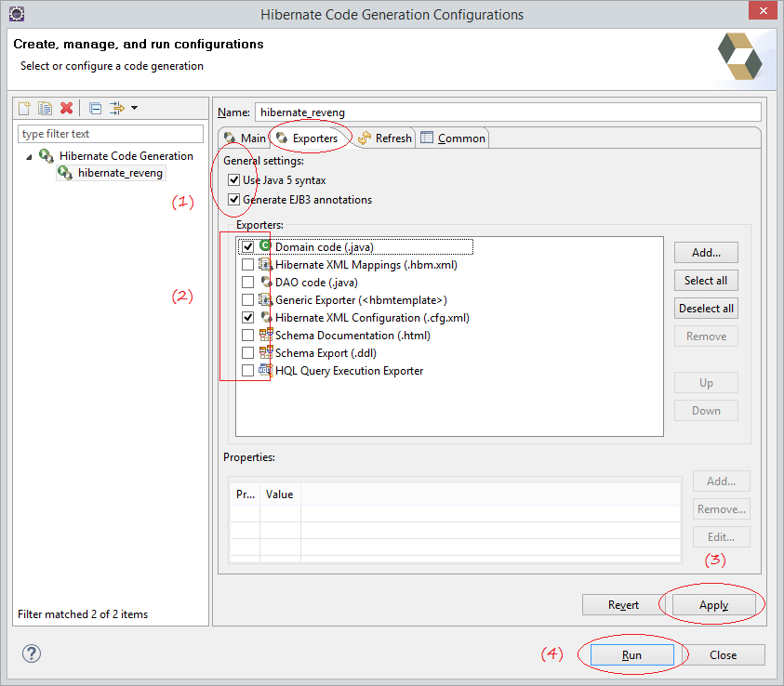Switch to the Main tab
The width and height of the screenshot is (784, 686).
[245, 138]
